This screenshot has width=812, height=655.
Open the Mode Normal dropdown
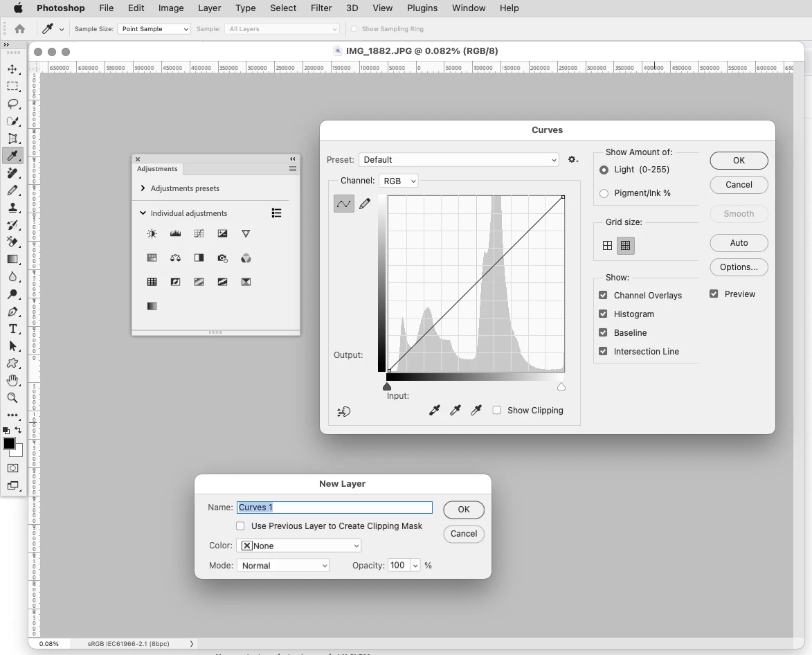pyautogui.click(x=283, y=566)
